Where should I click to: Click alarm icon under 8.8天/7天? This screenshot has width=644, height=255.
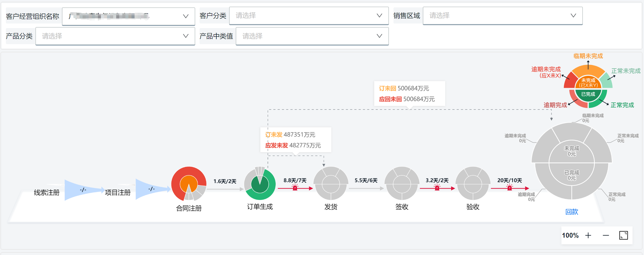(x=295, y=188)
